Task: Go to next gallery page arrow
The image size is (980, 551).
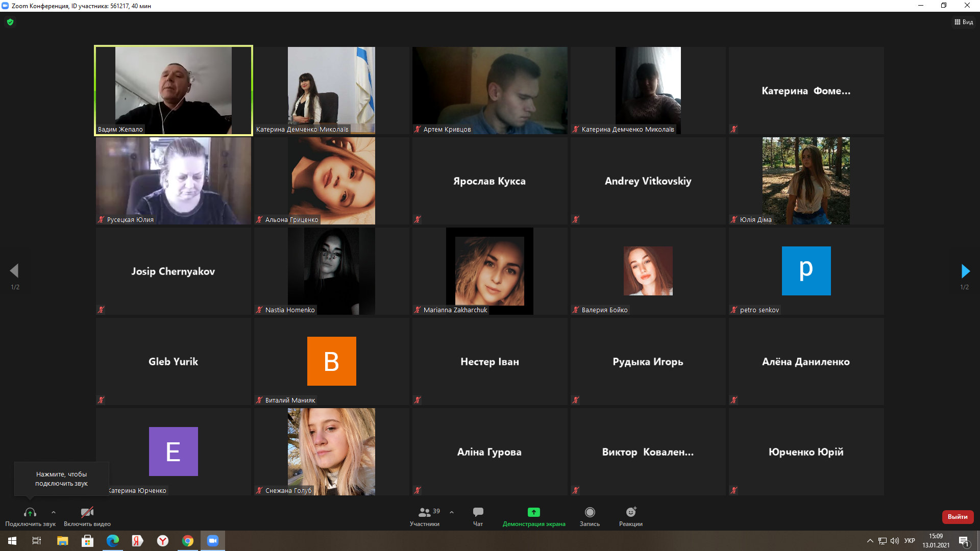Action: coord(965,271)
